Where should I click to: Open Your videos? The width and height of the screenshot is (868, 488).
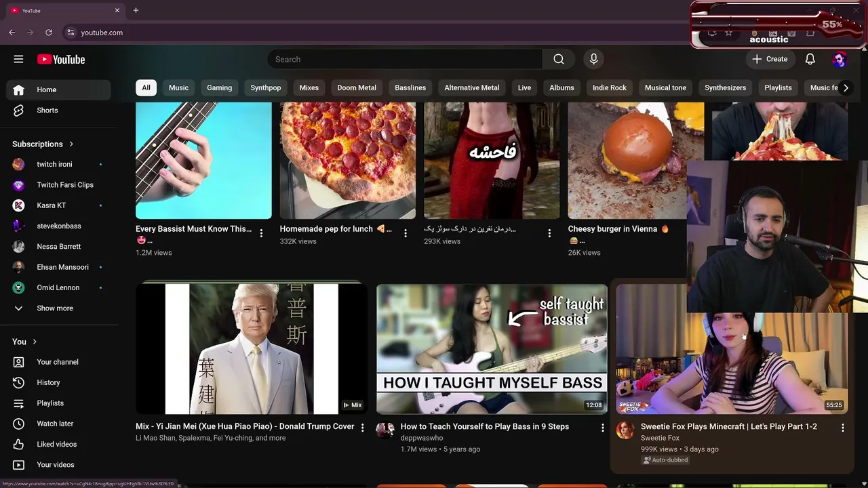58,465
